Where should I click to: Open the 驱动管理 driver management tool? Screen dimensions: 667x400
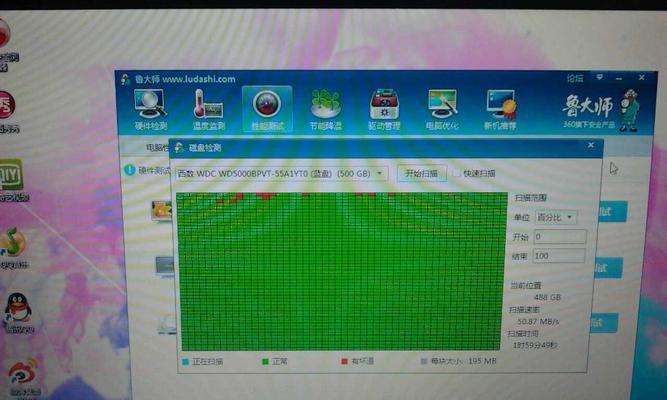[x=384, y=109]
